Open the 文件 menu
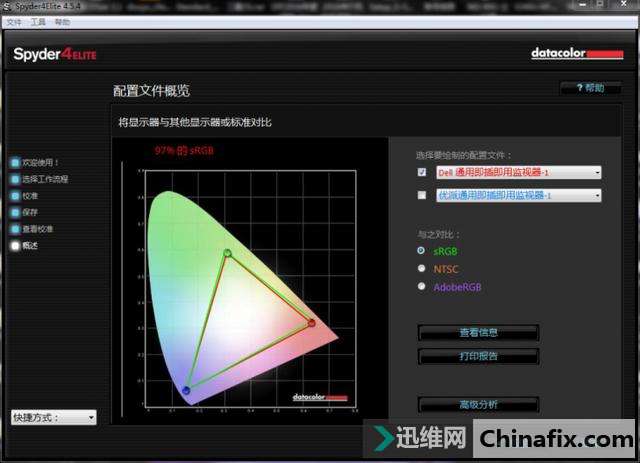 (14, 22)
